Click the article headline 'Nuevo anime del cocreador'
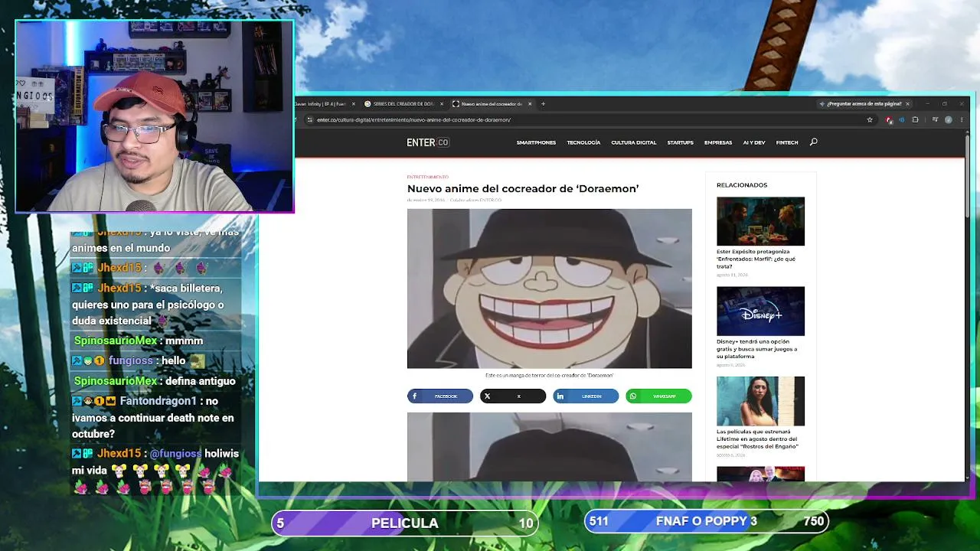 pyautogui.click(x=523, y=188)
